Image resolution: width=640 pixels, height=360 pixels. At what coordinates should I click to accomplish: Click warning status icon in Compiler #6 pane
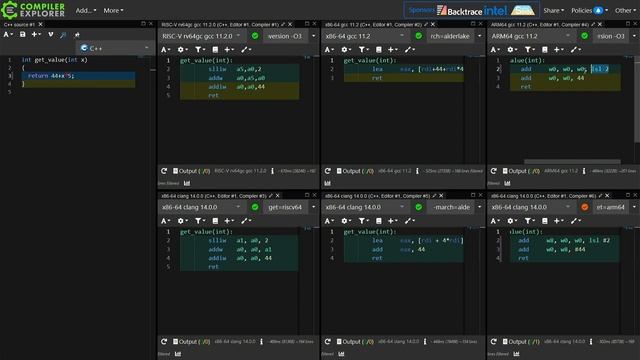(584, 207)
